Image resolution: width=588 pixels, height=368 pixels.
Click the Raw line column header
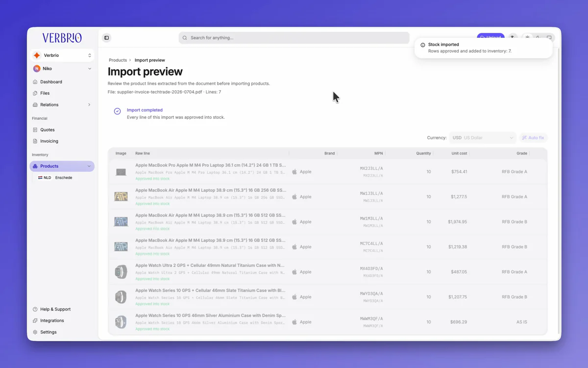pyautogui.click(x=143, y=154)
